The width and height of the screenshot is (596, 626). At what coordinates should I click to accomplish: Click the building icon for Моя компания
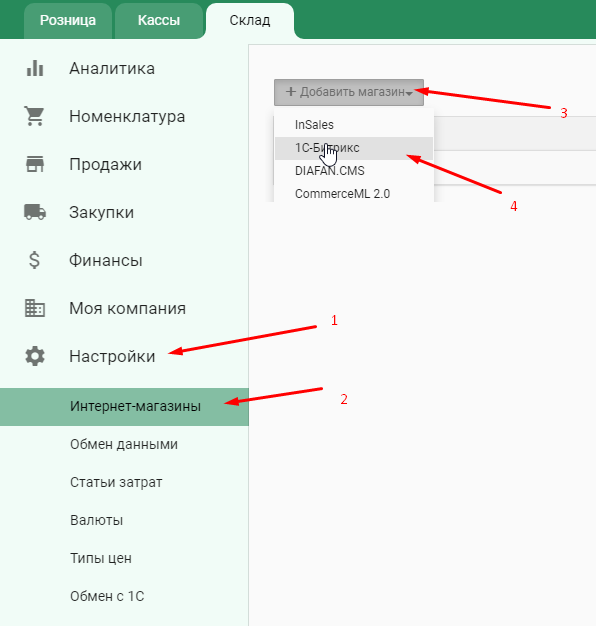pos(35,308)
